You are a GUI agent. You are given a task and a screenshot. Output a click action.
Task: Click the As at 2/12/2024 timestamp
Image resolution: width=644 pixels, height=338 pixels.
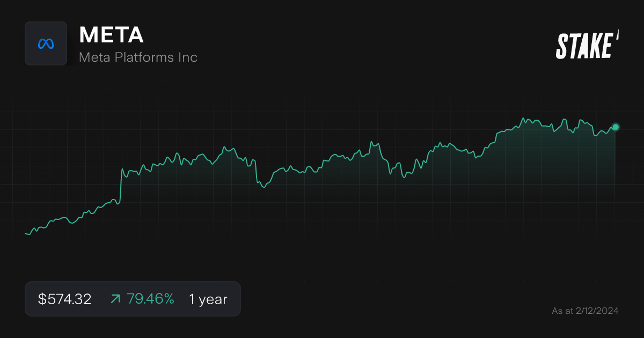click(x=586, y=311)
